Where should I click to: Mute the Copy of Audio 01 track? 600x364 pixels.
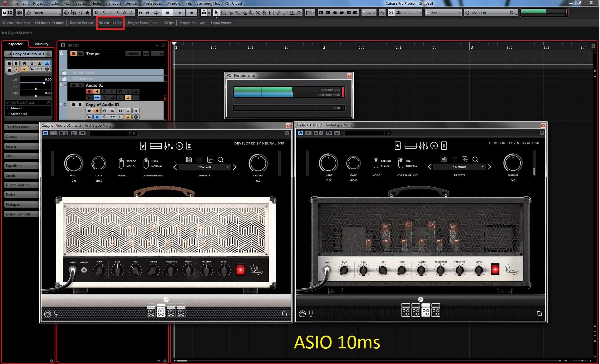pos(74,105)
